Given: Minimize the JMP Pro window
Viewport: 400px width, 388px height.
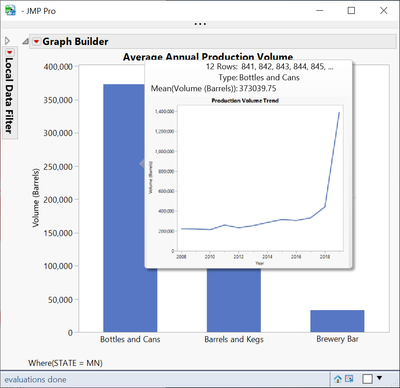Looking at the screenshot, I should [320, 10].
